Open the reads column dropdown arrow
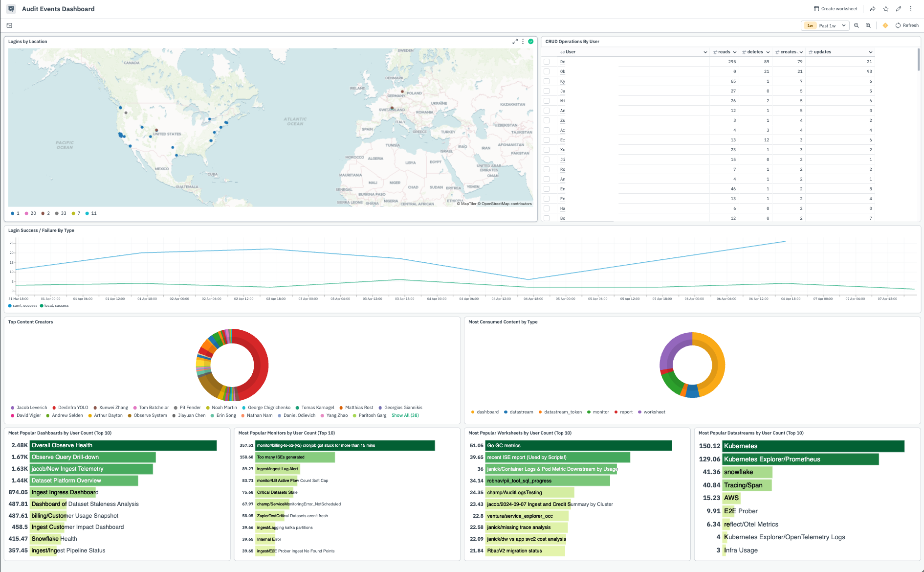The width and height of the screenshot is (924, 572). (734, 52)
